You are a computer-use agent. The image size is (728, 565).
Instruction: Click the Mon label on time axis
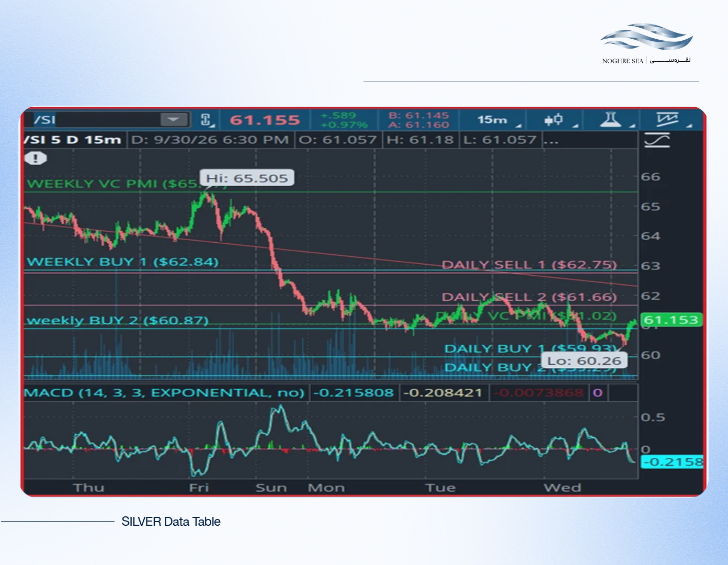[x=326, y=488]
